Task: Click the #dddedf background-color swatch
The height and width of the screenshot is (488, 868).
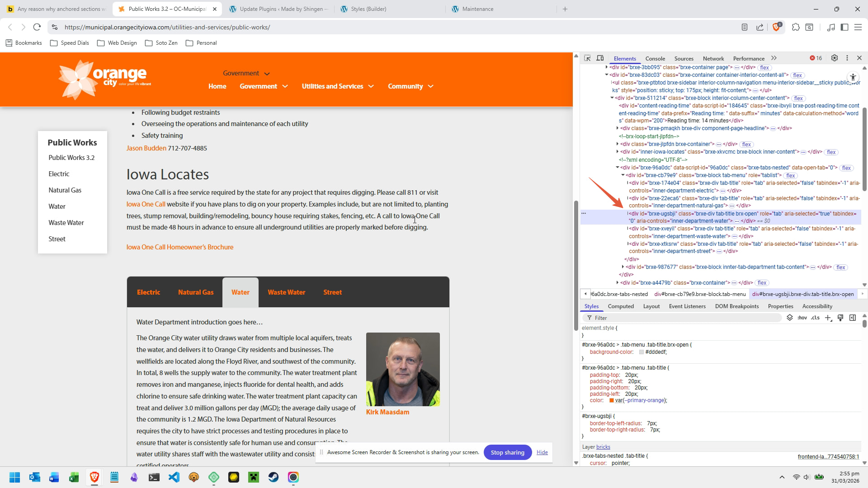Action: [641, 352]
